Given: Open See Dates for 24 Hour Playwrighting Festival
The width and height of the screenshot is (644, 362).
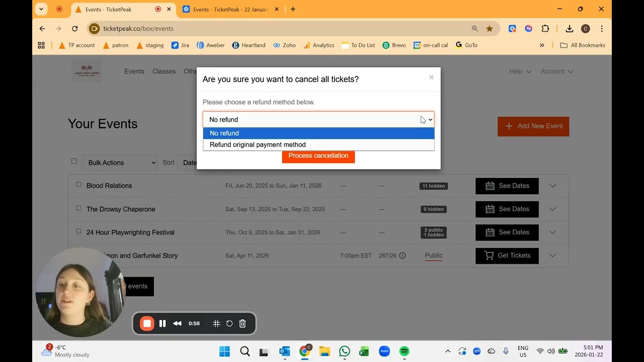Looking at the screenshot, I should point(507,232).
